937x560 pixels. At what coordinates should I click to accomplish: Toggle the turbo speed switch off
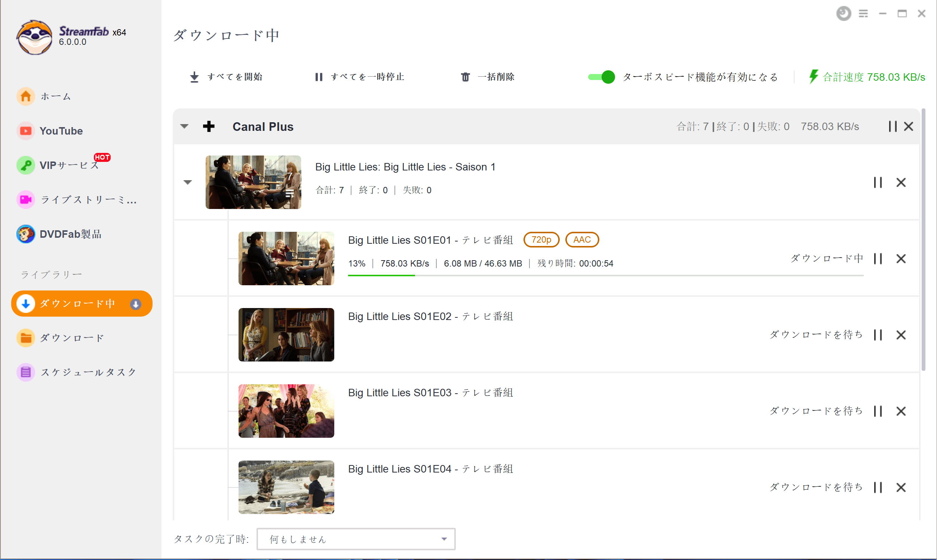tap(602, 77)
